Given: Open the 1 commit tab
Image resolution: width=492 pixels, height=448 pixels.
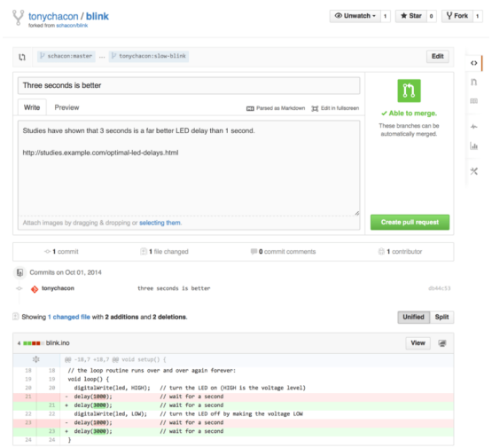Looking at the screenshot, I should click(62, 252).
